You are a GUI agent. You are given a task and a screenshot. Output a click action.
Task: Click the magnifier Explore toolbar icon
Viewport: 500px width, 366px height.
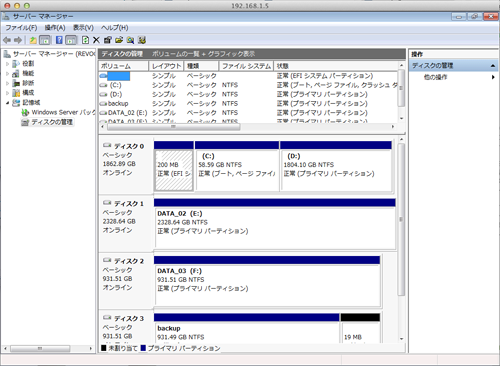(x=130, y=40)
